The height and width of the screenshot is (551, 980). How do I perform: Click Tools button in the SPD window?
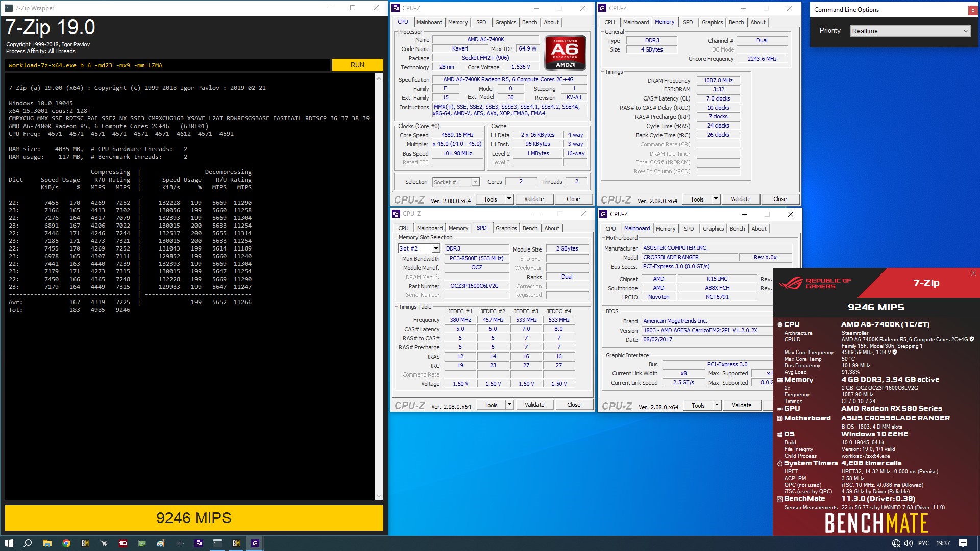pyautogui.click(x=491, y=405)
